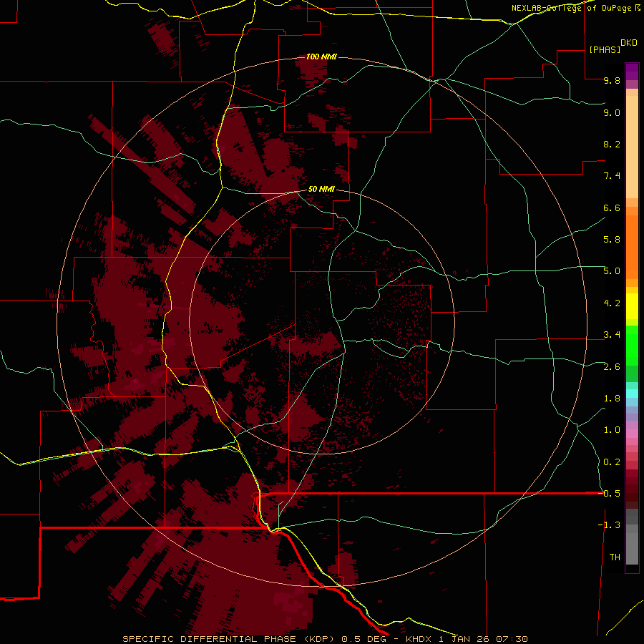
Task: Click the -1.3 scale label
Action: point(609,526)
